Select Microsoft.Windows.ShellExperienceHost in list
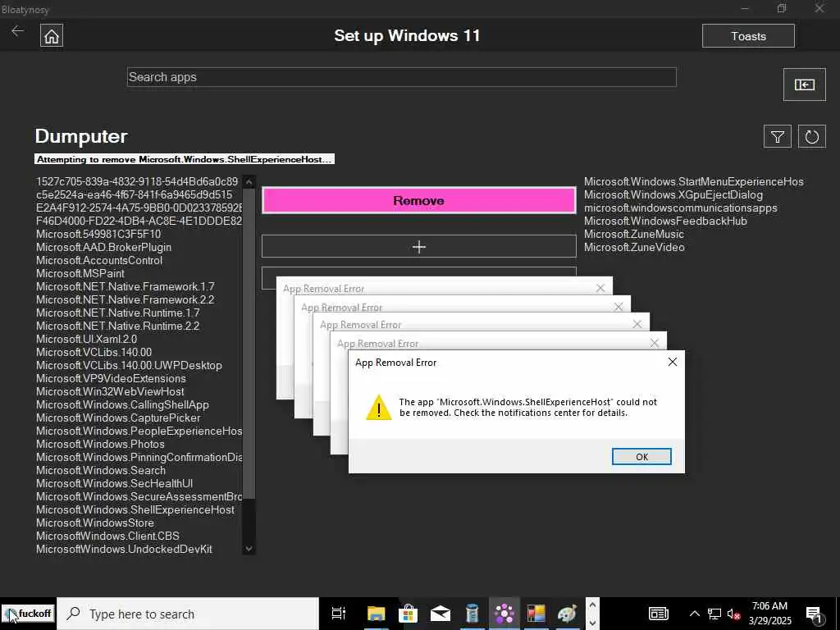This screenshot has height=630, width=840. 135,509
